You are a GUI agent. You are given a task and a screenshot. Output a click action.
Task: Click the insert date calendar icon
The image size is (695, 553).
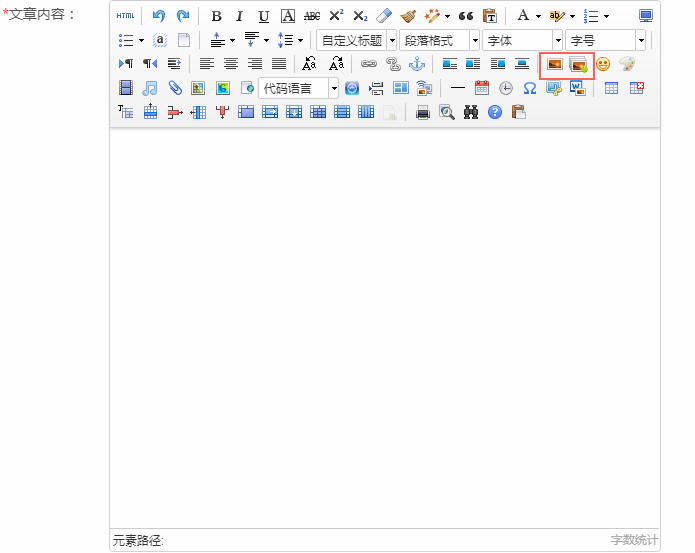pos(482,88)
